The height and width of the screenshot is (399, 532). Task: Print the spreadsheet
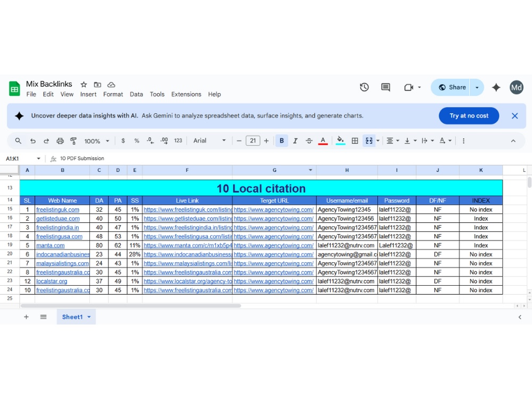point(60,141)
